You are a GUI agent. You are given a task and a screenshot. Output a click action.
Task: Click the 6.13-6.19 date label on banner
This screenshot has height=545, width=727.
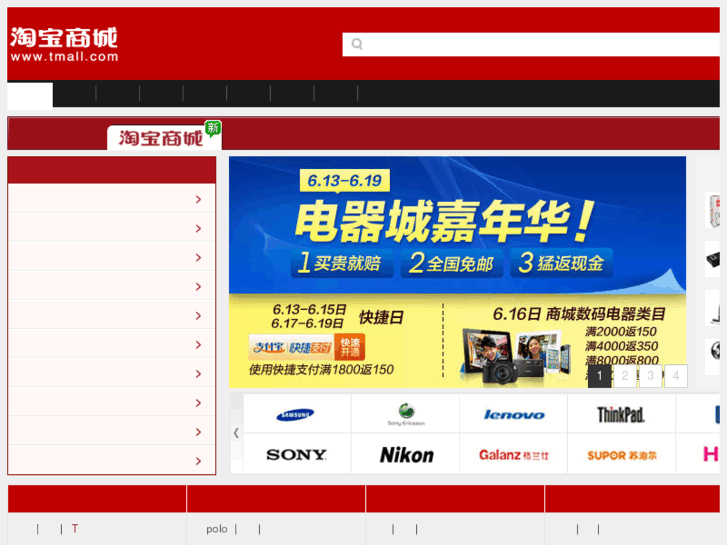click(344, 180)
